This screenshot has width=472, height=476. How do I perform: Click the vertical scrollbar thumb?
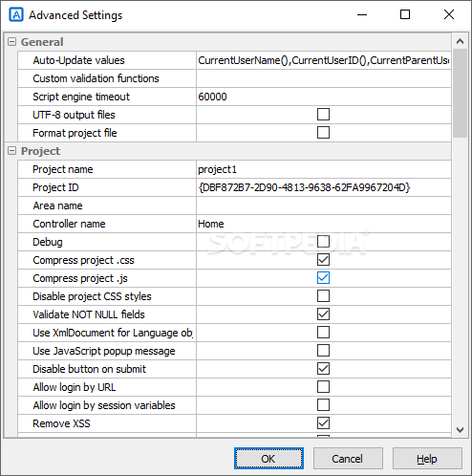pos(460,93)
